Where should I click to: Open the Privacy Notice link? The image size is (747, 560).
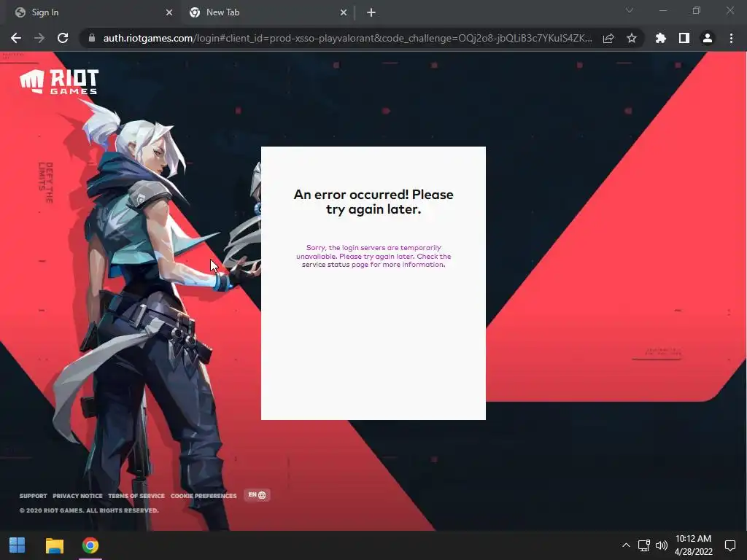click(77, 496)
